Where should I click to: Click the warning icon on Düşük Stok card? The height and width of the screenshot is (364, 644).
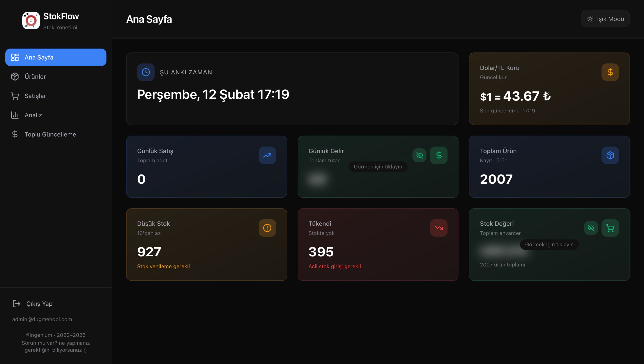267,228
